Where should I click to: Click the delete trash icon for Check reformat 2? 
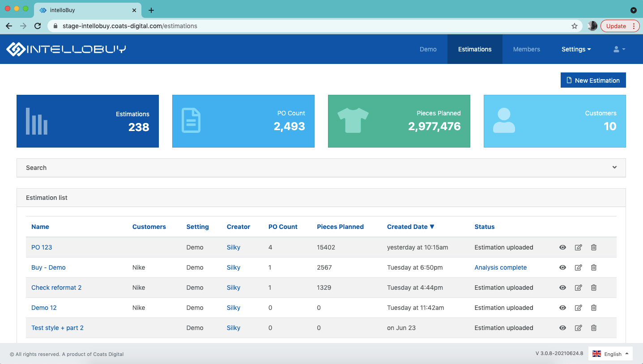click(594, 288)
